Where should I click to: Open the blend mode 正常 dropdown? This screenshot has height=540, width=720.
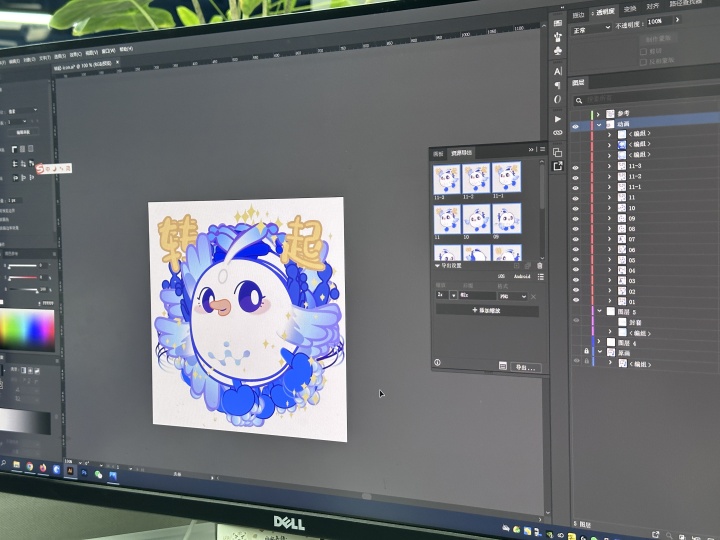pos(591,29)
